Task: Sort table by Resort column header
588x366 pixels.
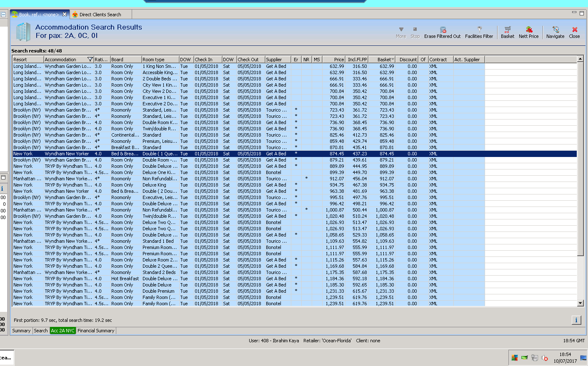Action: [x=28, y=60]
